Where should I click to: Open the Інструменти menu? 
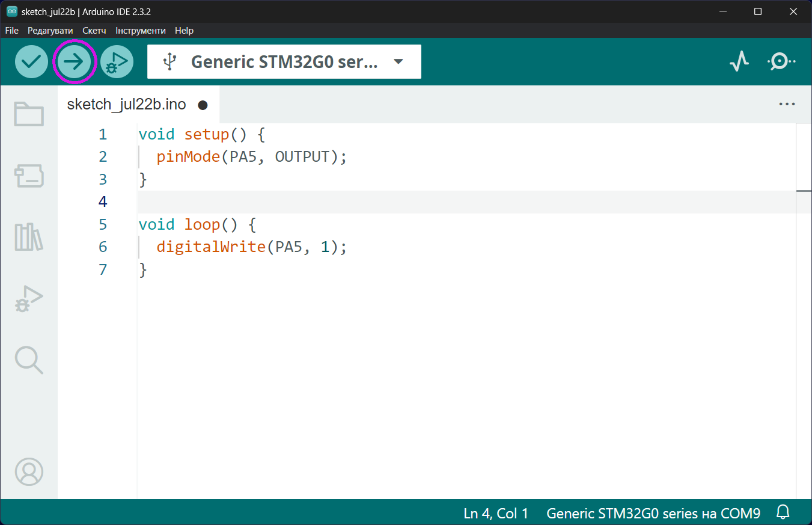click(141, 30)
